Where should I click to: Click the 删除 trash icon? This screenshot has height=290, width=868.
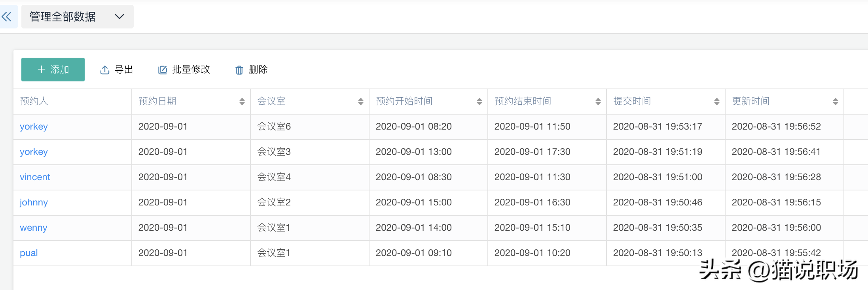(x=239, y=70)
